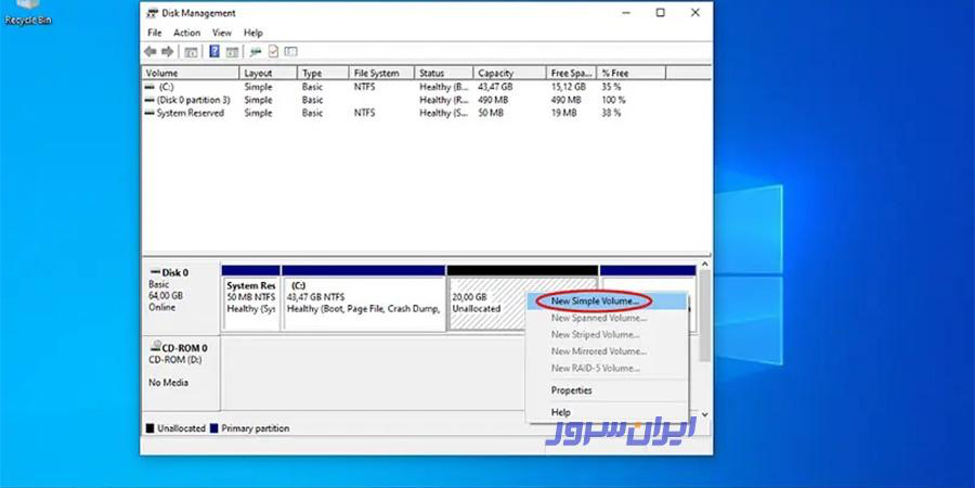The image size is (977, 489).
Task: Click the scroll up arrow of disk pane
Action: click(x=705, y=265)
